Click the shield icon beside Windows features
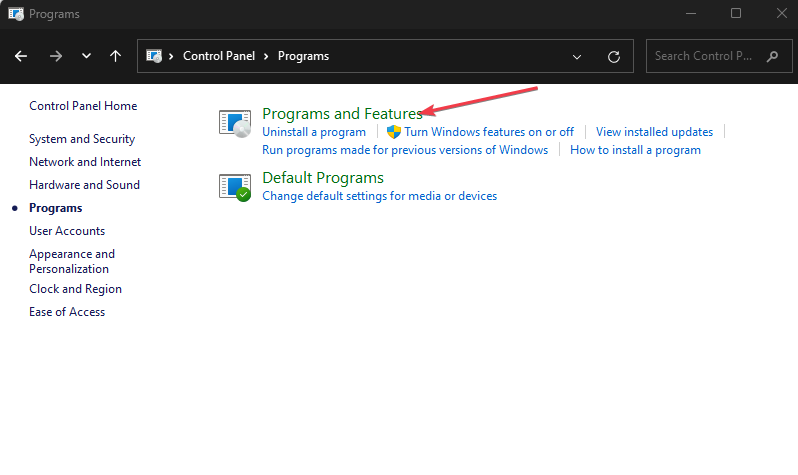The image size is (798, 475). [x=394, y=132]
